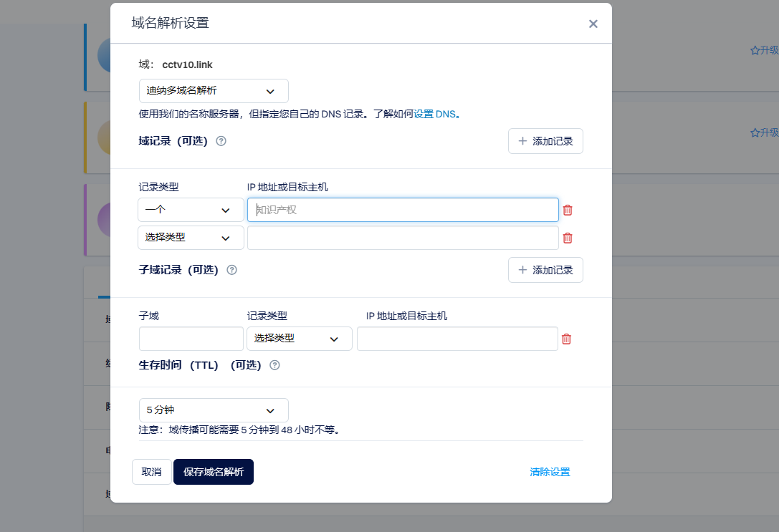Open the 域记录 help tooltip icon
Viewport: 779px width, 532px height.
tap(221, 141)
